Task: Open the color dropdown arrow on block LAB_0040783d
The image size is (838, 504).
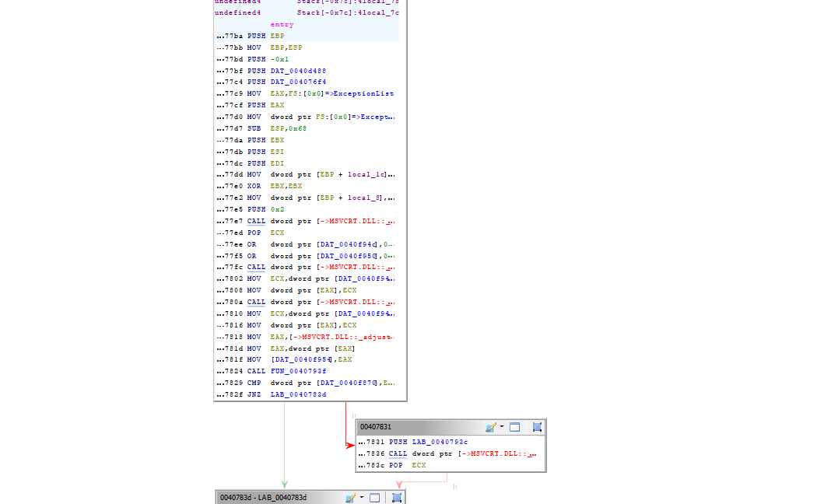Action: tap(362, 498)
